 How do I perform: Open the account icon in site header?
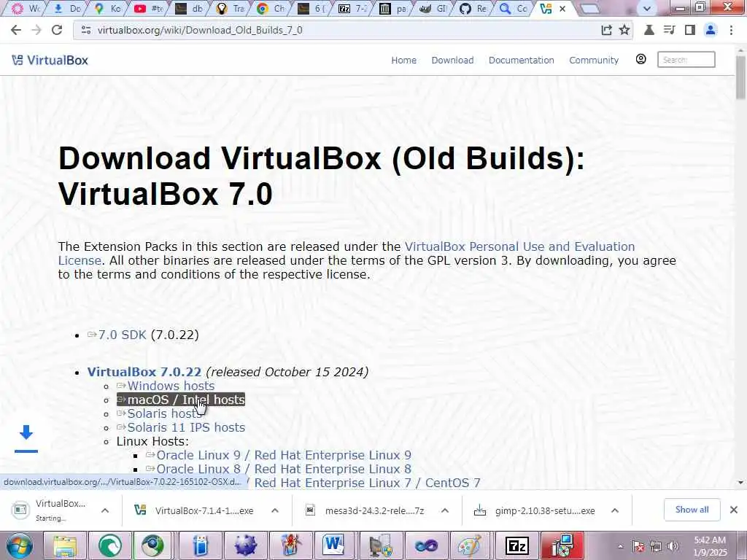coord(640,59)
